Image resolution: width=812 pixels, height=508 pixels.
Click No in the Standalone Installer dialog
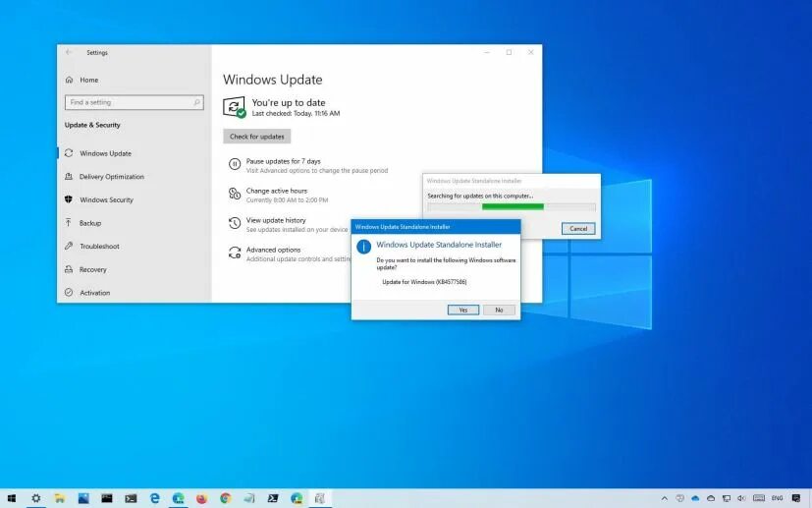pos(499,310)
